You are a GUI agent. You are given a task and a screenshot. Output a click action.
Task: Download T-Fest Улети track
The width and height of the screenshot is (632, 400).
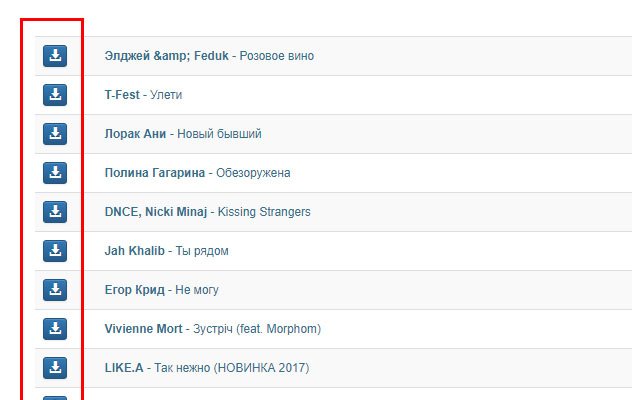[x=55, y=95]
